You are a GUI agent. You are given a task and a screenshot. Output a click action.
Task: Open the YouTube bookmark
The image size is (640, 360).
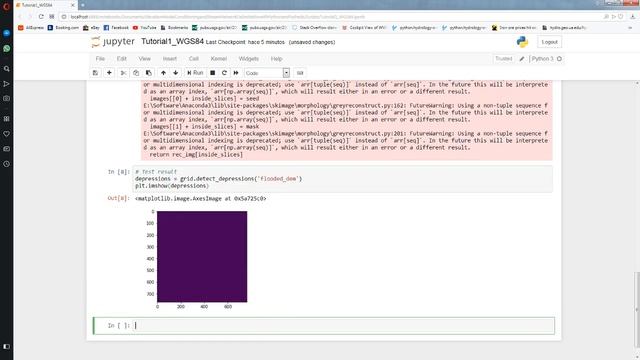[x=144, y=28]
